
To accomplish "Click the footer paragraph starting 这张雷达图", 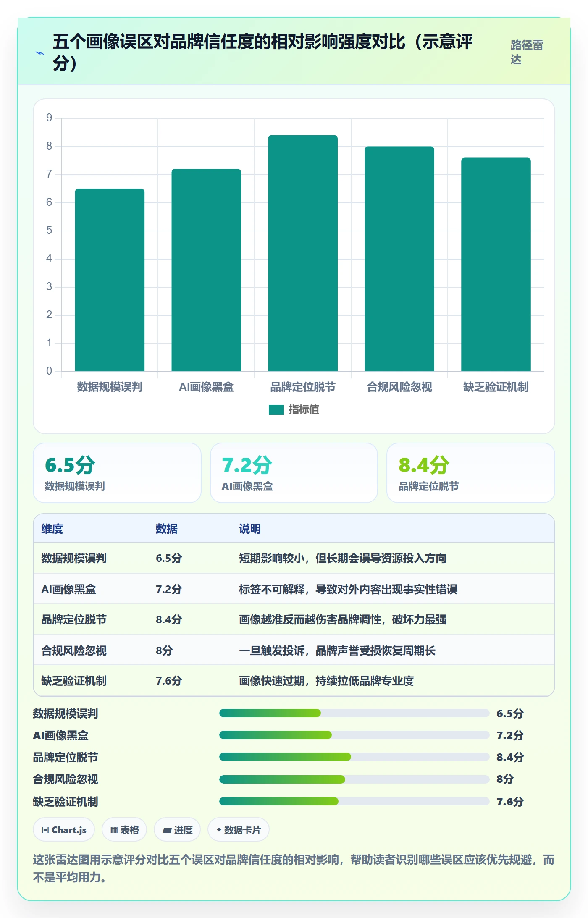I will click(x=294, y=868).
